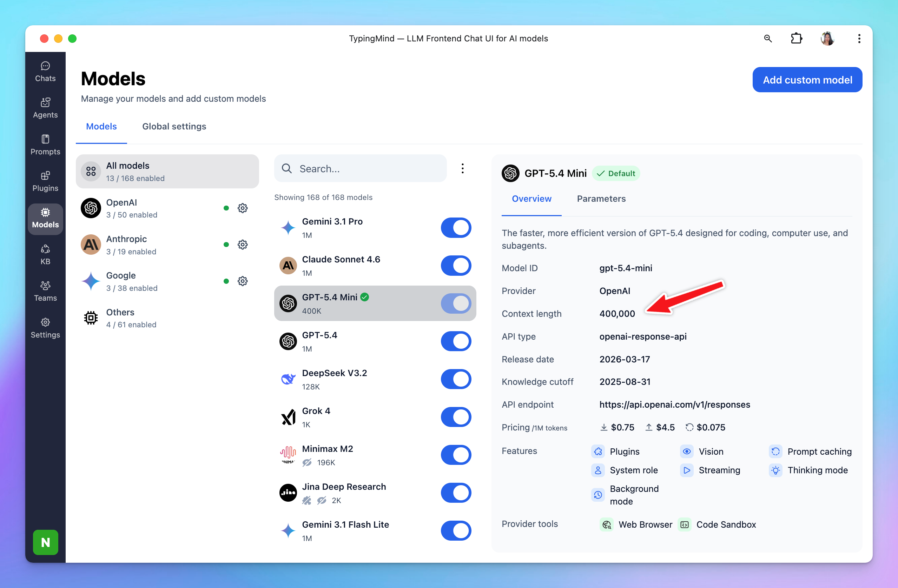
Task: Click the OpenAI provider settings gear
Action: click(243, 208)
